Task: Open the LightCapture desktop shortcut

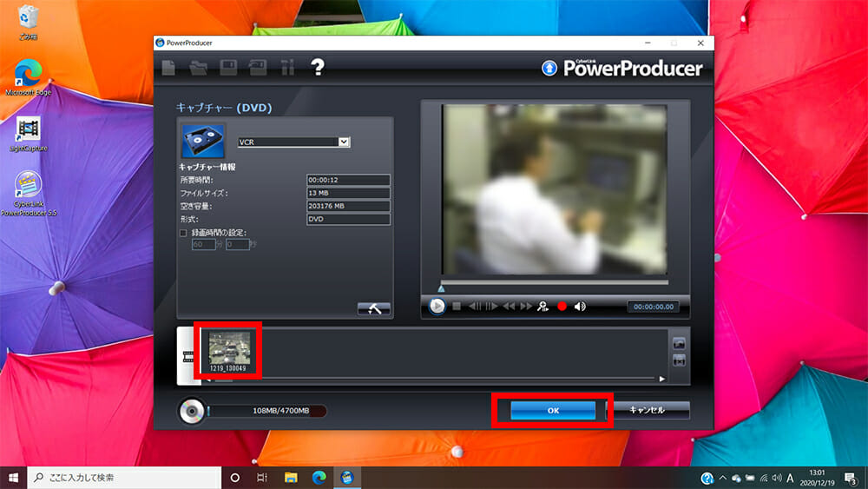Action: [28, 134]
